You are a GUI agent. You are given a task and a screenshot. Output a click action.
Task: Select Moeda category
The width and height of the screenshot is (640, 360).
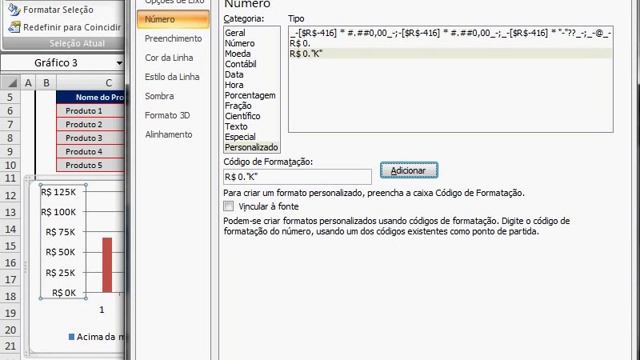(238, 53)
